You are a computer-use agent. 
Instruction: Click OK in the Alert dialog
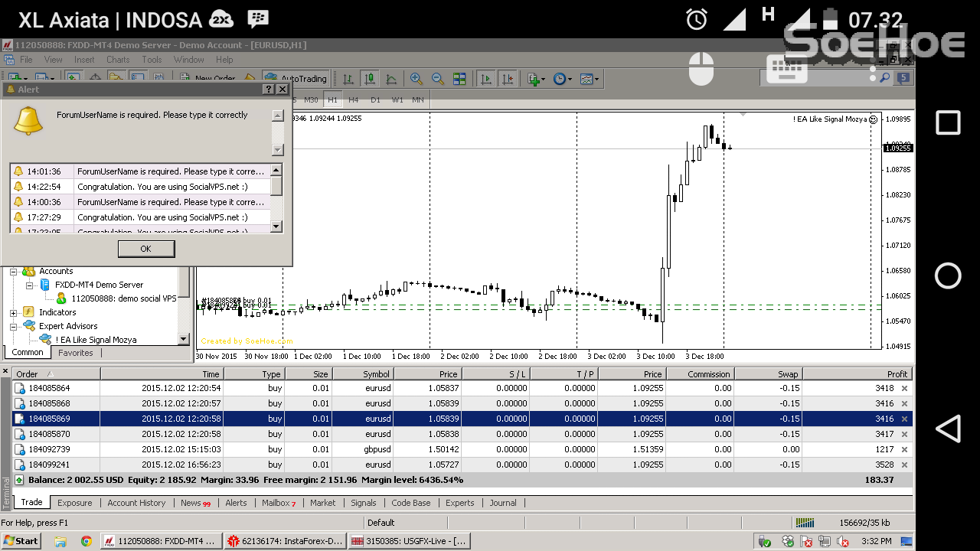tap(145, 248)
